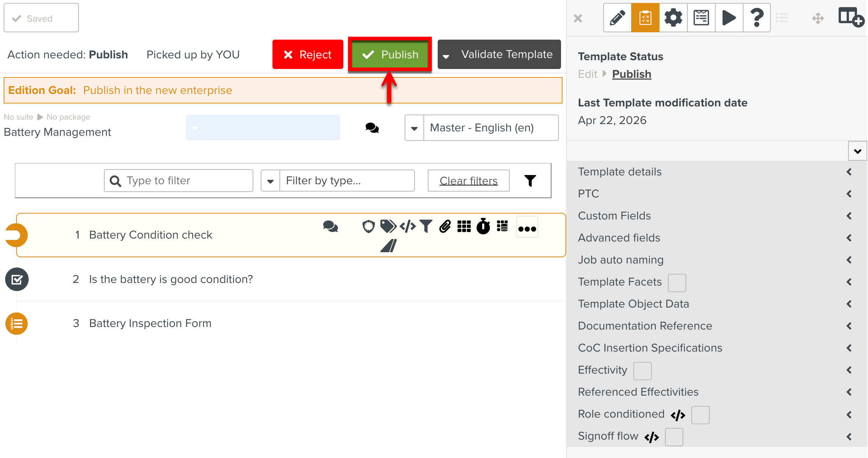Click the stopwatch timer icon on step 1
Image resolution: width=868 pixels, height=458 pixels.
(x=483, y=227)
